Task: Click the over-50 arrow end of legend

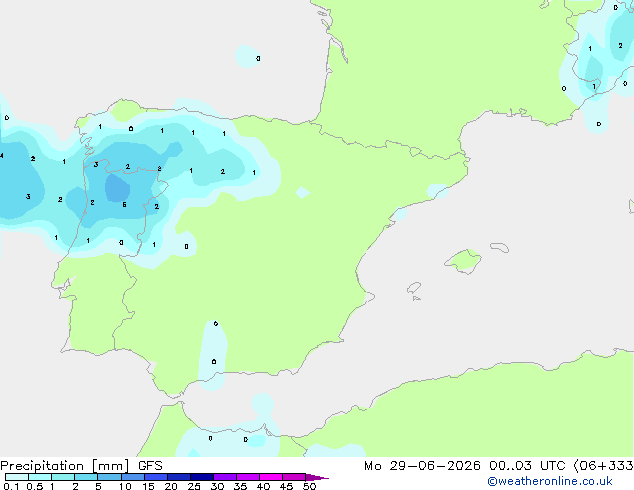Action: click(x=317, y=477)
